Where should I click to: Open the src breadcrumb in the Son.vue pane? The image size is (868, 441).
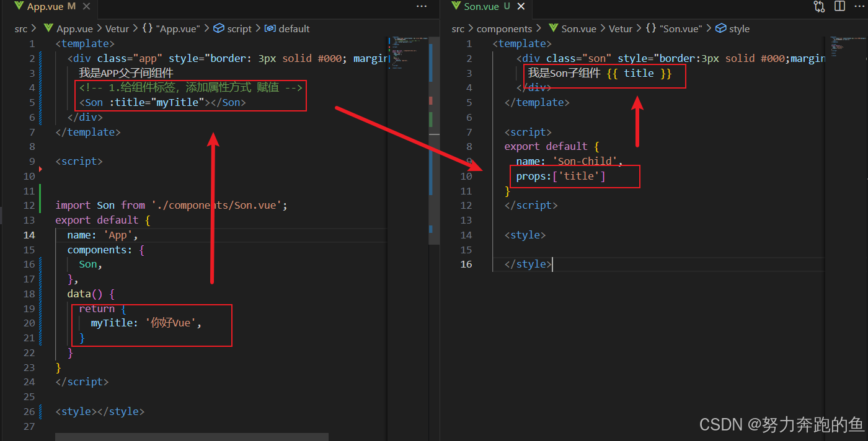coord(458,28)
